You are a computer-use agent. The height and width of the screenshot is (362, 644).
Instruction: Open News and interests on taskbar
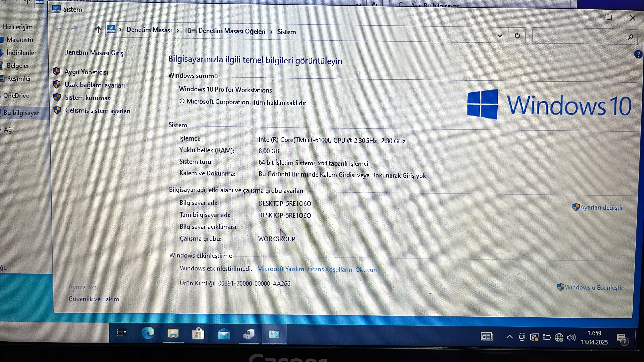point(487,337)
